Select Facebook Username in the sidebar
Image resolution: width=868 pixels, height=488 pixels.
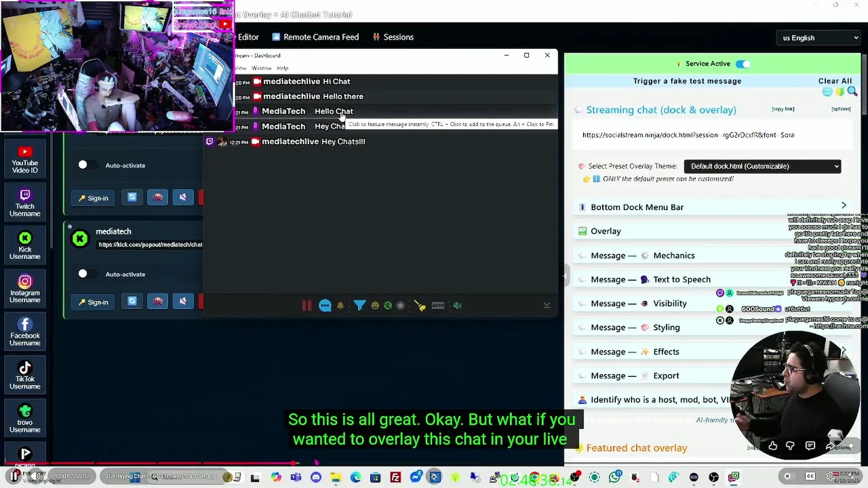(25, 332)
